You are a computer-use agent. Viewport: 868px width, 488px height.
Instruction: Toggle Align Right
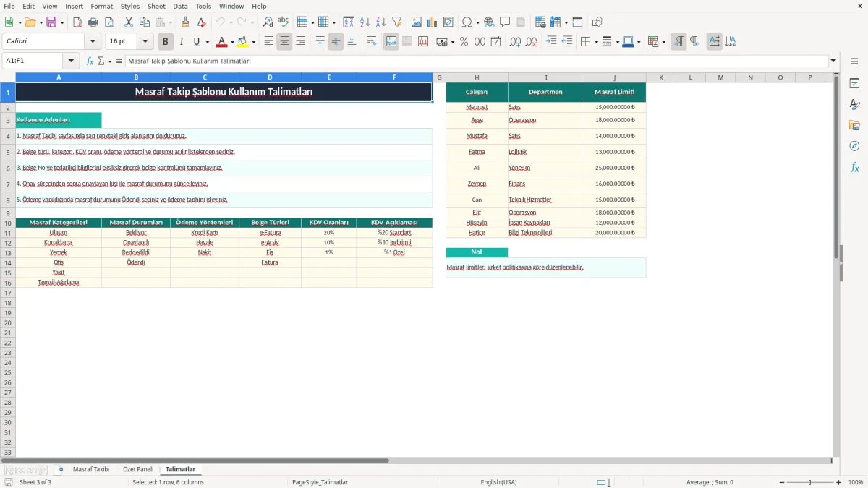click(x=300, y=42)
